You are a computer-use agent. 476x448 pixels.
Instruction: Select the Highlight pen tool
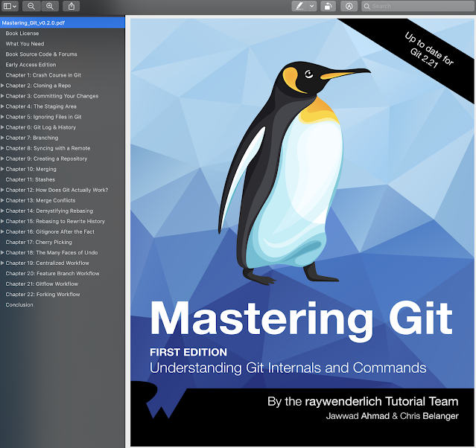click(x=299, y=6)
